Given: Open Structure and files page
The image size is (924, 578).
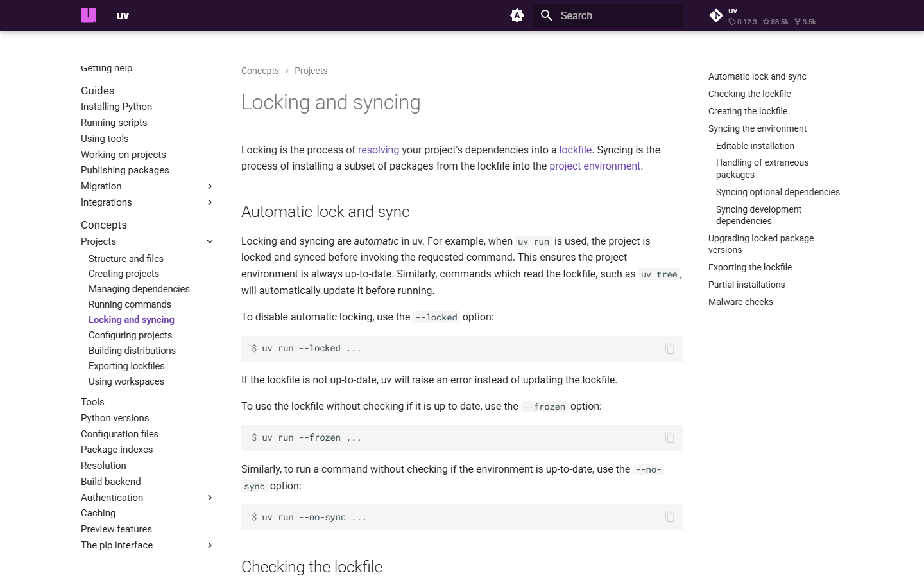Looking at the screenshot, I should click(x=126, y=259).
